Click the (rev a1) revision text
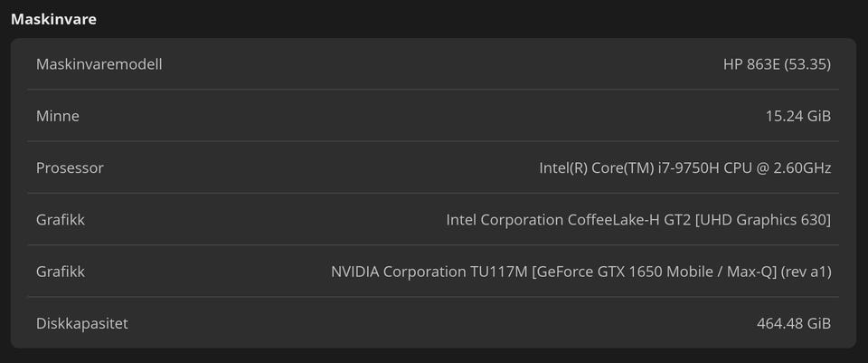The height and width of the screenshot is (363, 868). tap(807, 271)
